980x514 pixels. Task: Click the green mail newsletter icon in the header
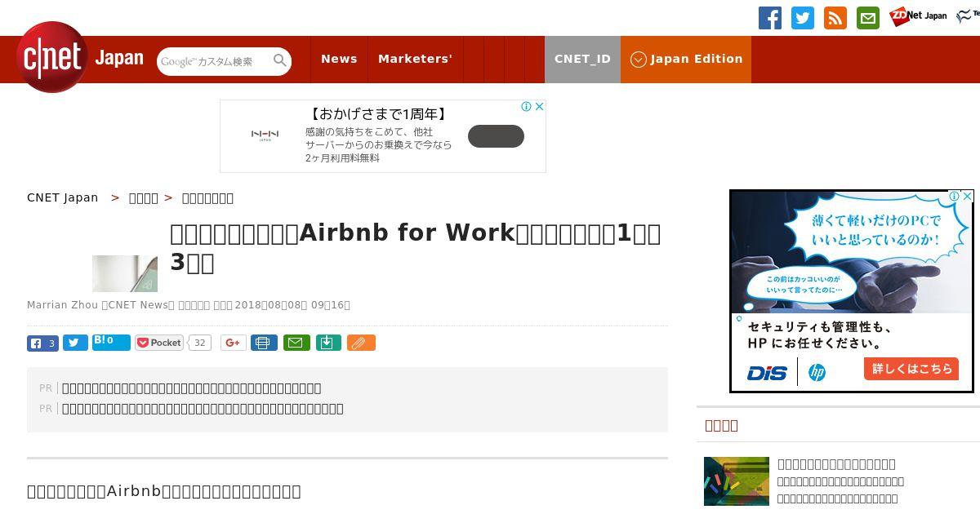pos(868,18)
